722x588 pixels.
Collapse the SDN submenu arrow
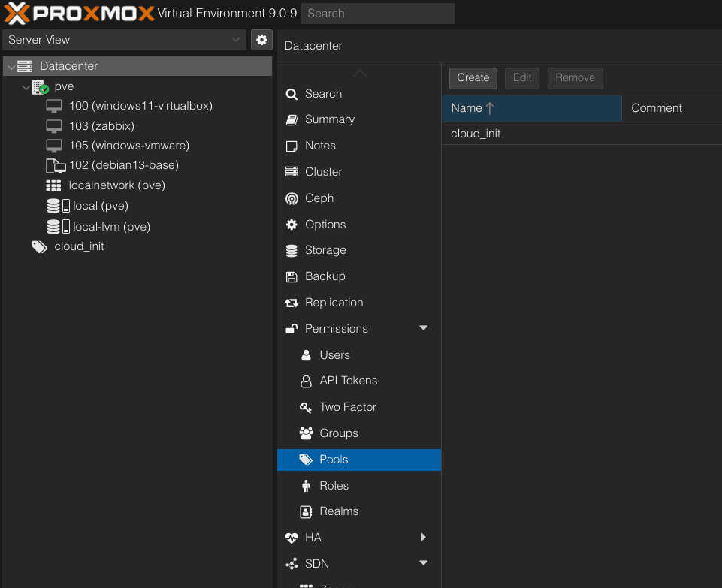tap(424, 562)
